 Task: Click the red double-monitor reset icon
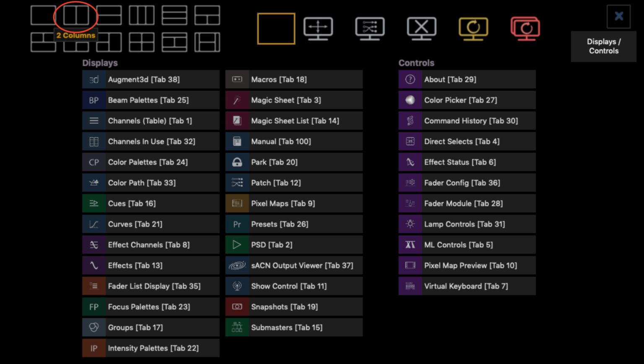525,28
